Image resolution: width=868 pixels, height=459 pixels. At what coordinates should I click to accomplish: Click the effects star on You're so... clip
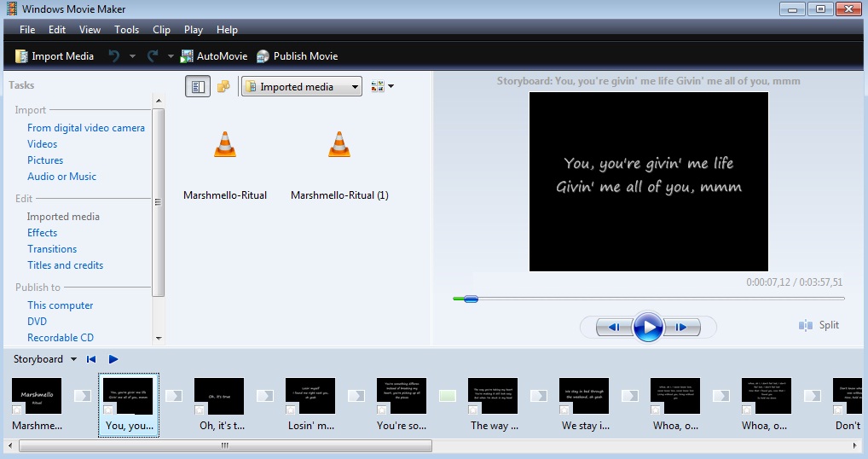[x=382, y=410]
